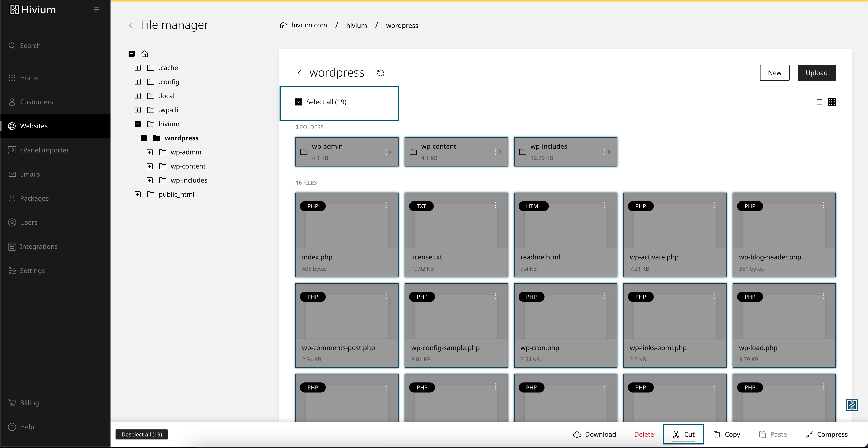Open wp-admin folder arrow in card
The width and height of the screenshot is (868, 448).
[x=391, y=152]
